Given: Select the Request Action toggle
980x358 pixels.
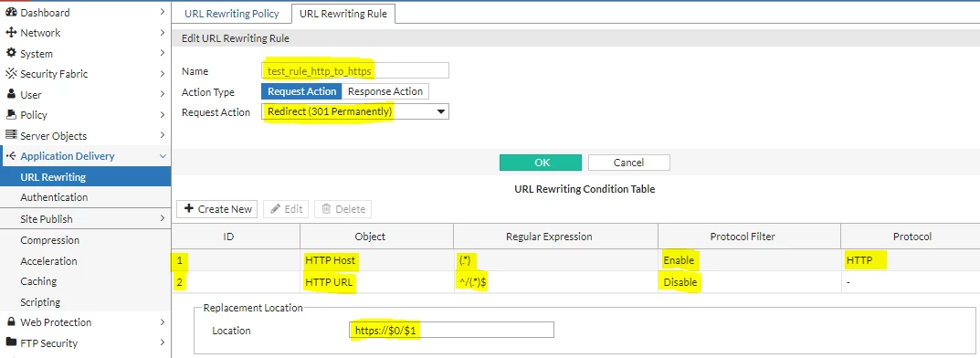Looking at the screenshot, I should 302,91.
